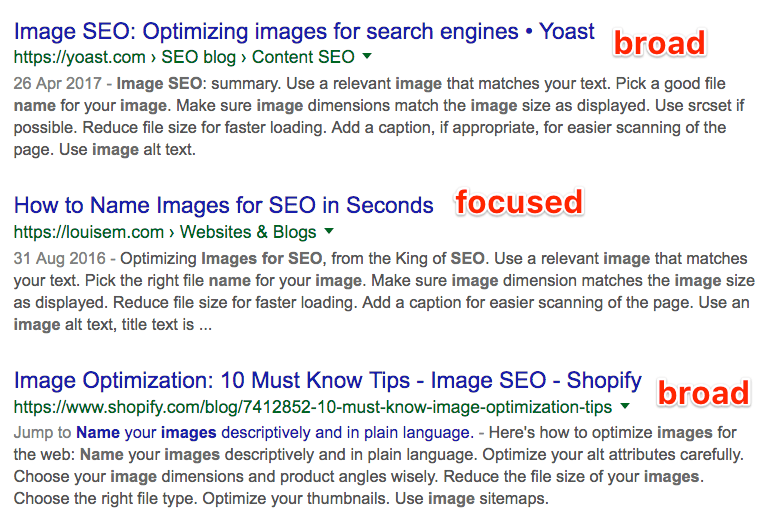Click the red "broad" label beside Shopify title
Viewport: 776px width, 516px height.
pos(702,393)
